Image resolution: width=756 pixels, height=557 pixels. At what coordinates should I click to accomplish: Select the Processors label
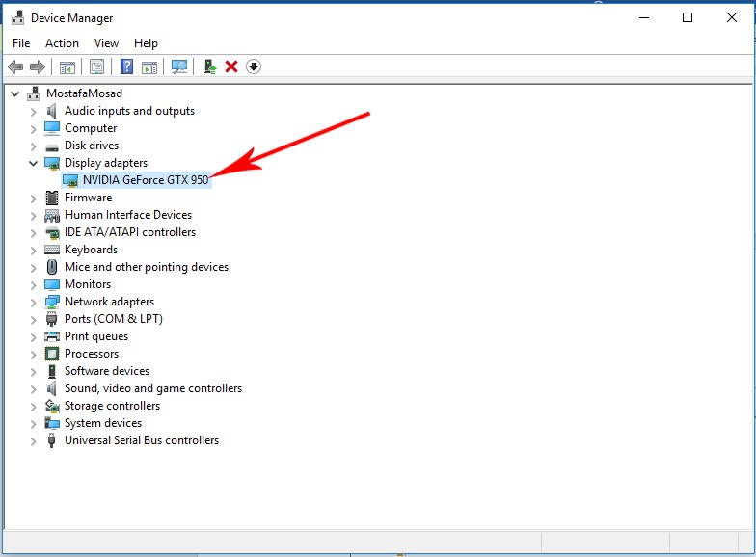(x=92, y=354)
